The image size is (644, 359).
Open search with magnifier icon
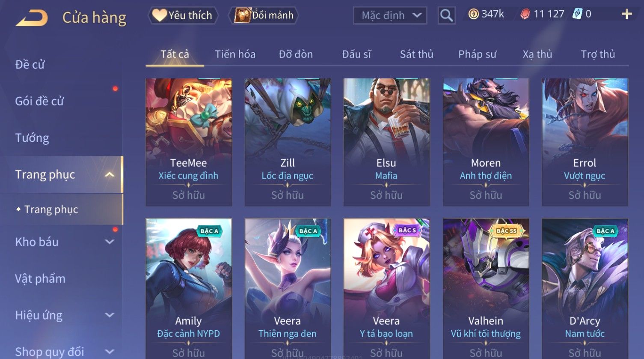(446, 15)
